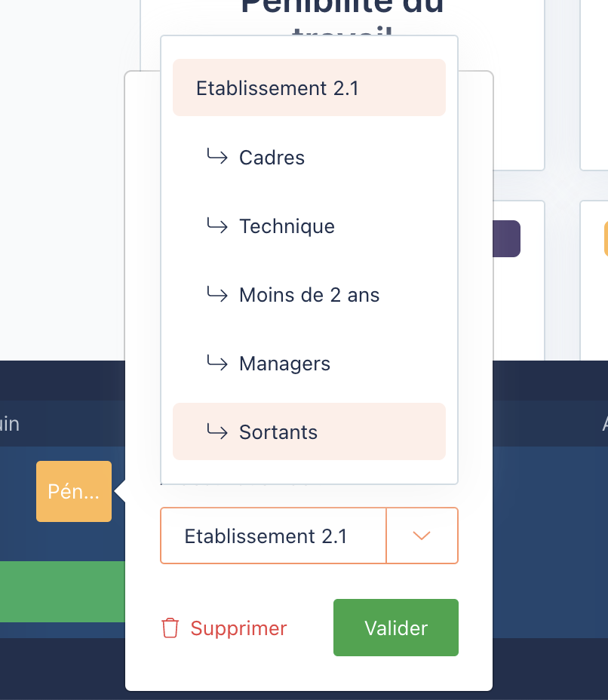The width and height of the screenshot is (608, 700).
Task: Click the orange Pén... timeline block
Action: [74, 492]
